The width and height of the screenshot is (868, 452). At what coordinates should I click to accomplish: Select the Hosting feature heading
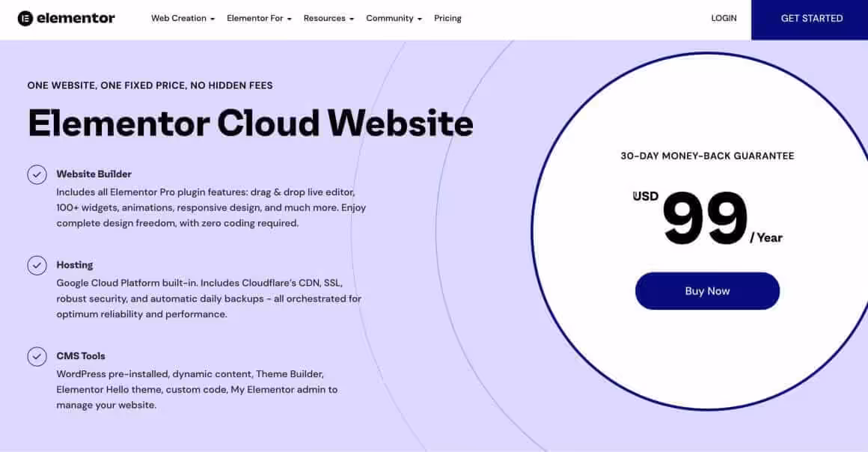tap(75, 264)
